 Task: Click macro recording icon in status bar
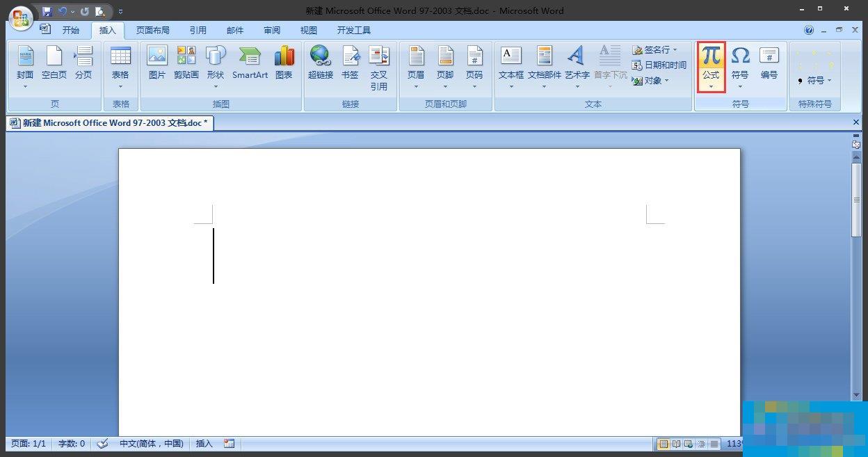[x=230, y=444]
